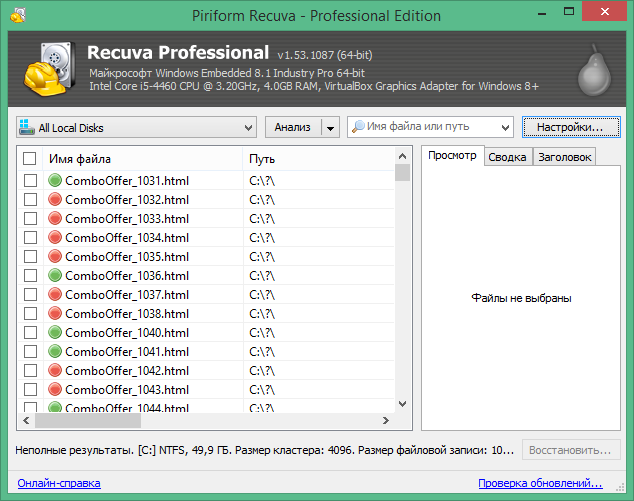Select the ComboOffer_1043.html file name
This screenshot has height=501, width=634.
(x=127, y=390)
